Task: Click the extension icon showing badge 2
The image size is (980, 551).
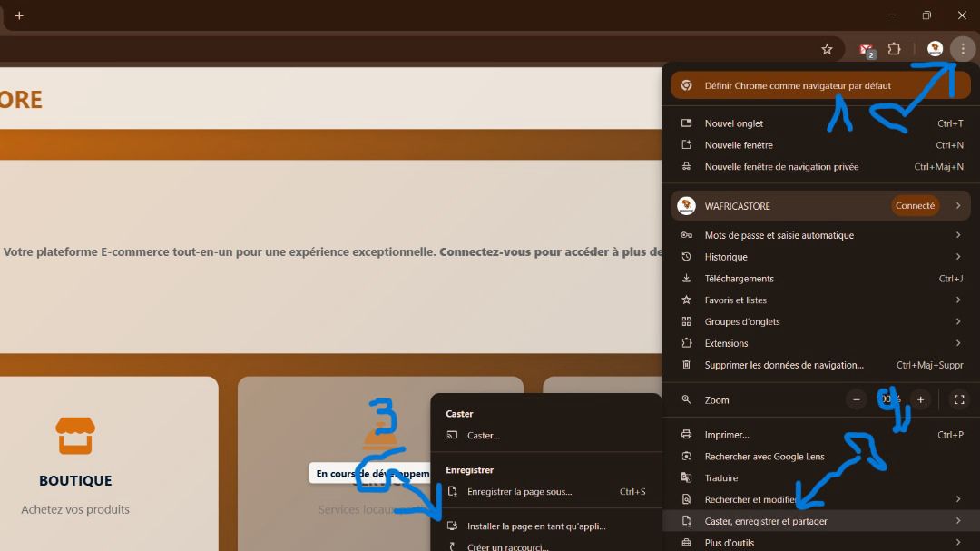Action: pyautogui.click(x=864, y=49)
